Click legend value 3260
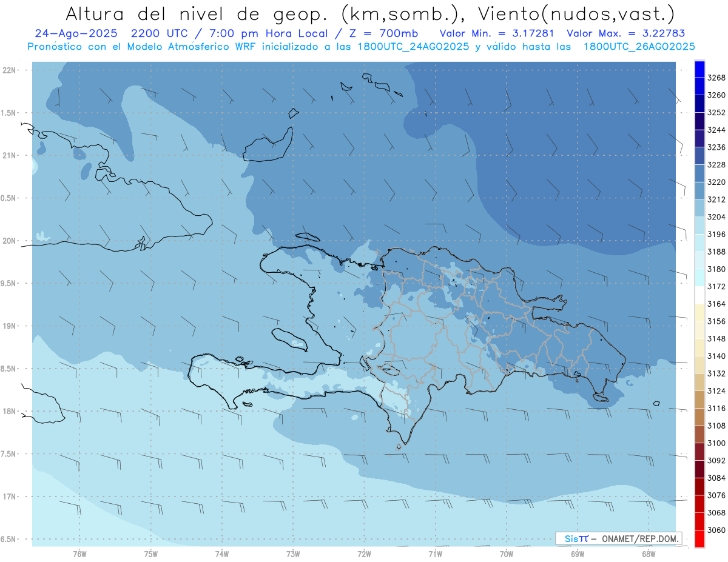The height and width of the screenshot is (562, 728). tap(716, 95)
